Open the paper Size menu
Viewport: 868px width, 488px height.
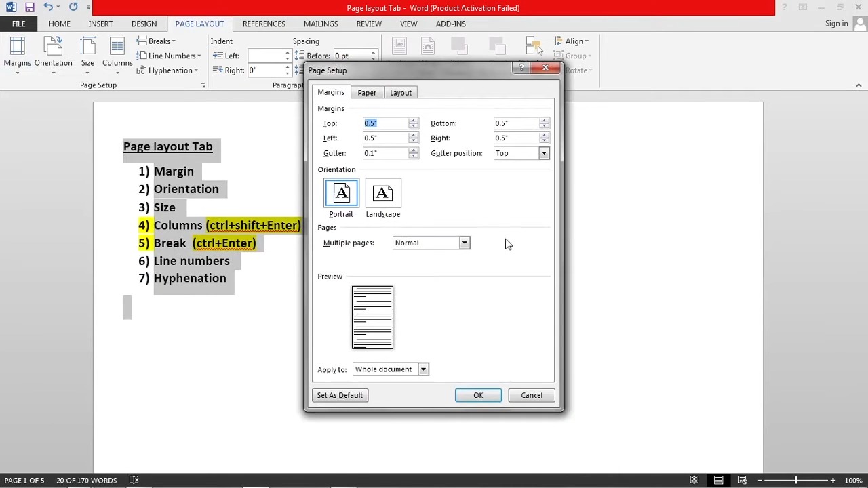[x=87, y=55]
